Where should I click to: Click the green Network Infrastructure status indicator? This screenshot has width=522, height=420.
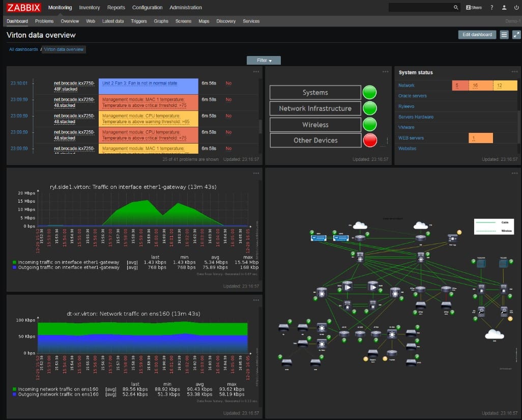pos(369,108)
